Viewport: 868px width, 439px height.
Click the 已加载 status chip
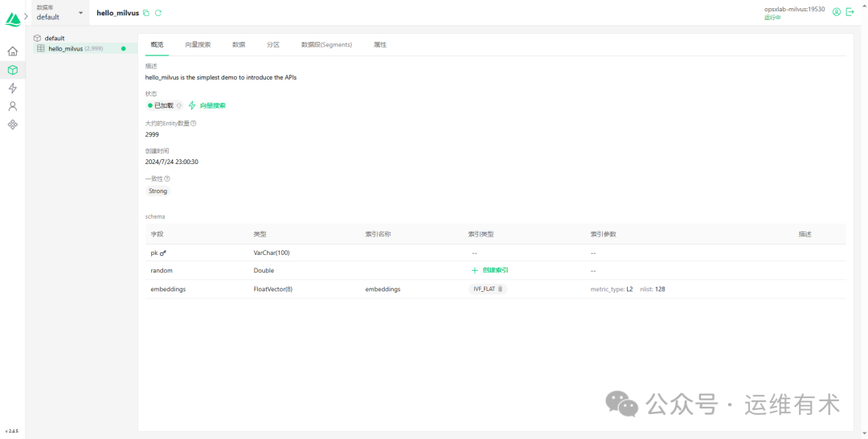[165, 105]
